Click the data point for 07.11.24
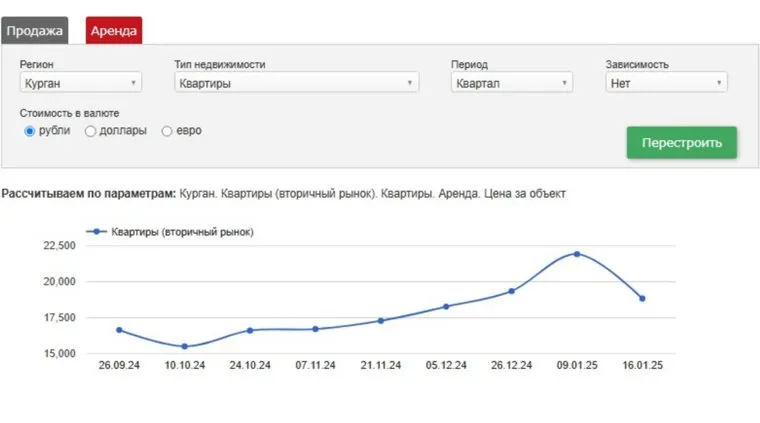The width and height of the screenshot is (760, 423). pos(315,329)
